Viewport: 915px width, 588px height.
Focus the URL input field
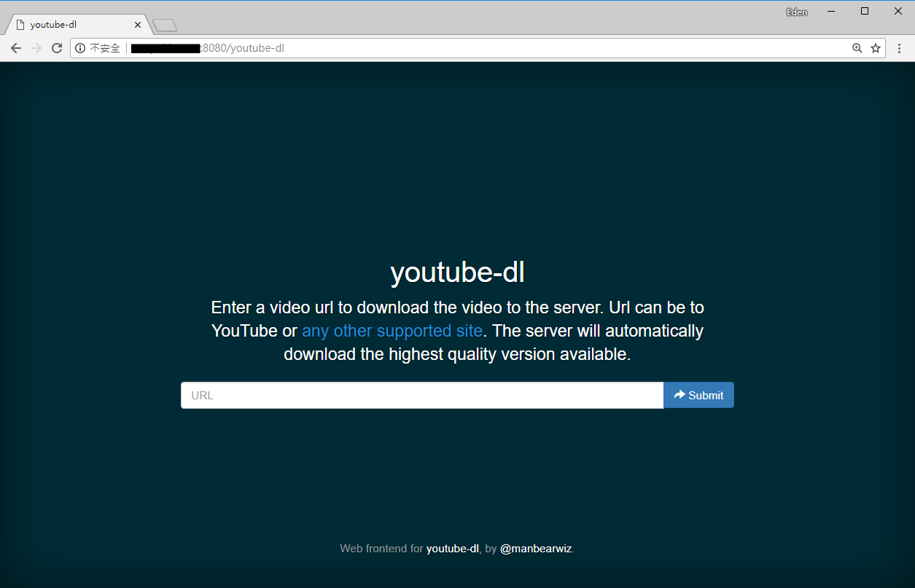pyautogui.click(x=422, y=396)
